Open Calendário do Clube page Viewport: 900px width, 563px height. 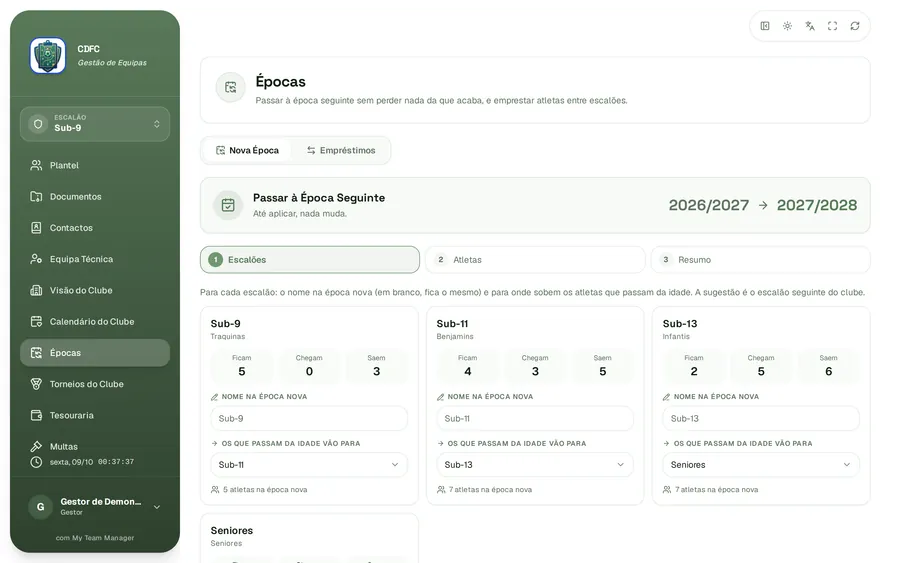pos(95,321)
